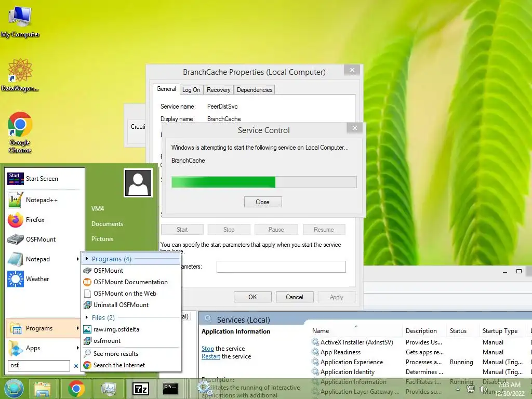Open the volume icon in system tray

[483, 389]
